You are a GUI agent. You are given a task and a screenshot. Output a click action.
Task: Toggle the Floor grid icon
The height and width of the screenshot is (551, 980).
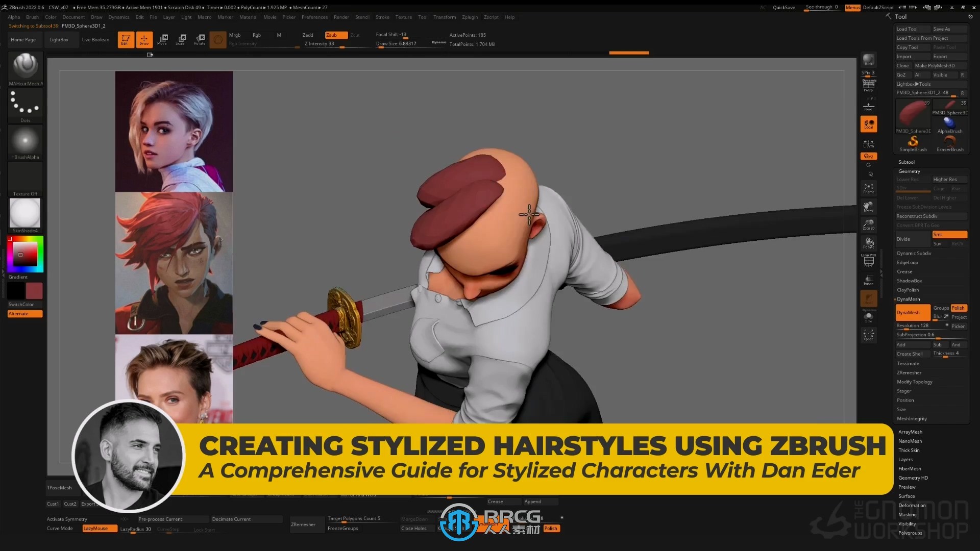tap(868, 106)
